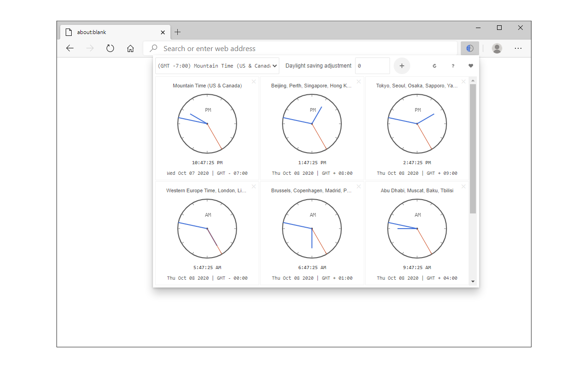The image size is (588, 368).
Task: Go back in browser history
Action: click(x=70, y=48)
